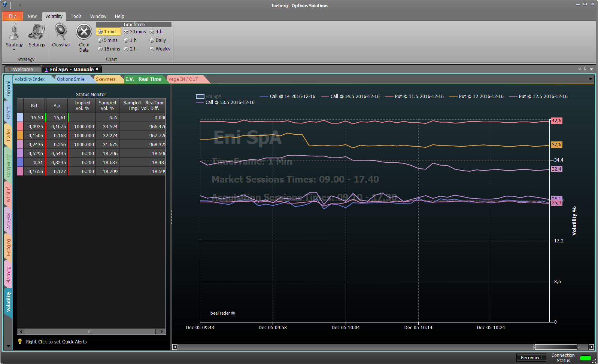Image resolution: width=598 pixels, height=364 pixels.
Task: Click the Status Monitor horizontal scrollbar
Action: [90, 331]
